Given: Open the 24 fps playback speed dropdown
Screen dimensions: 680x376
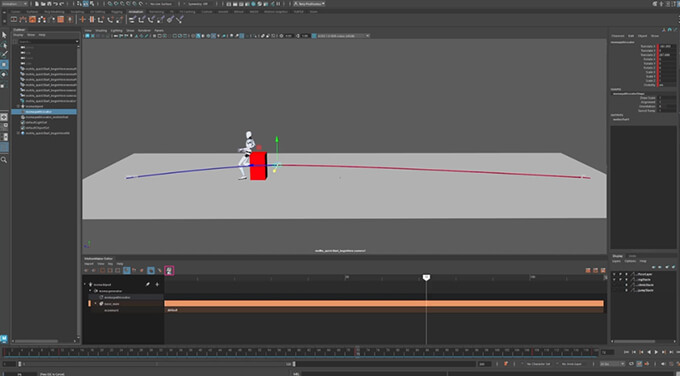Looking at the screenshot, I should point(612,364).
